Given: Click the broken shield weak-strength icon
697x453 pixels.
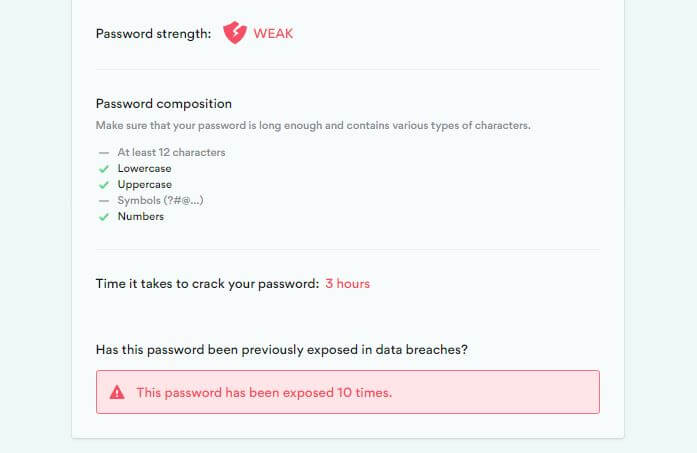Looking at the screenshot, I should coord(235,32).
